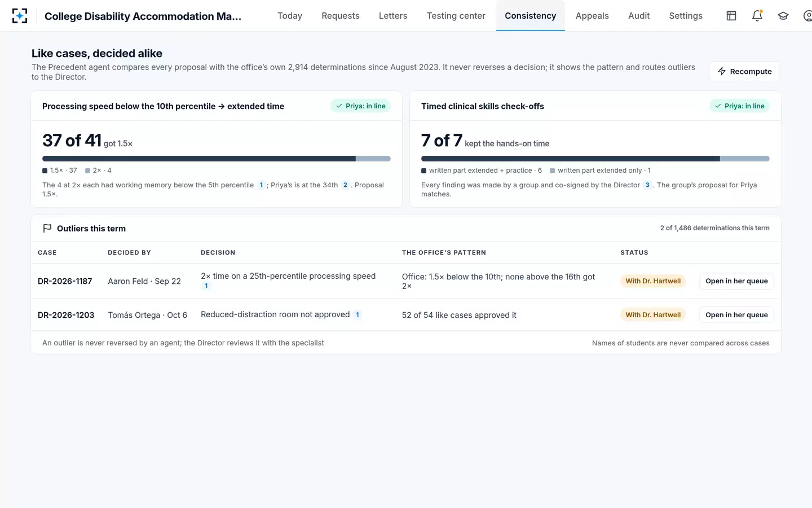
Task: Switch to the Audit tab
Action: pyautogui.click(x=639, y=16)
